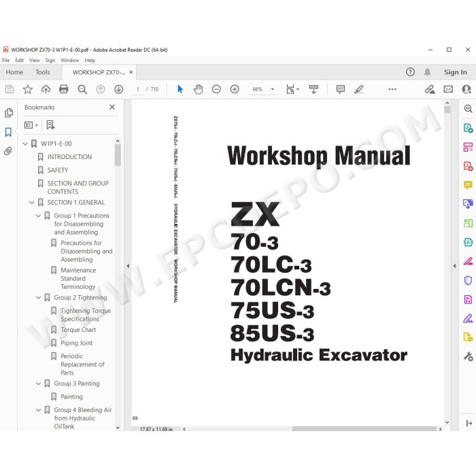
Task: Jump to Torque Chart bookmark
Action: click(x=78, y=330)
